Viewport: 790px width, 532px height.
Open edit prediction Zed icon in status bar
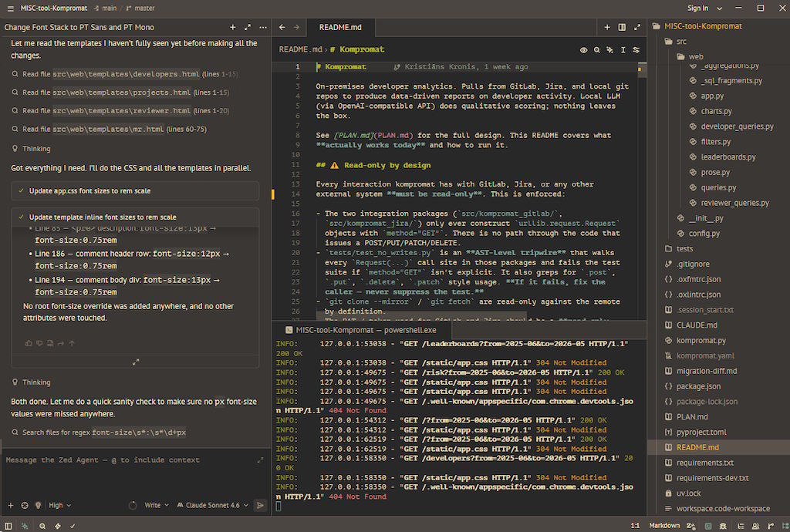tap(690, 526)
